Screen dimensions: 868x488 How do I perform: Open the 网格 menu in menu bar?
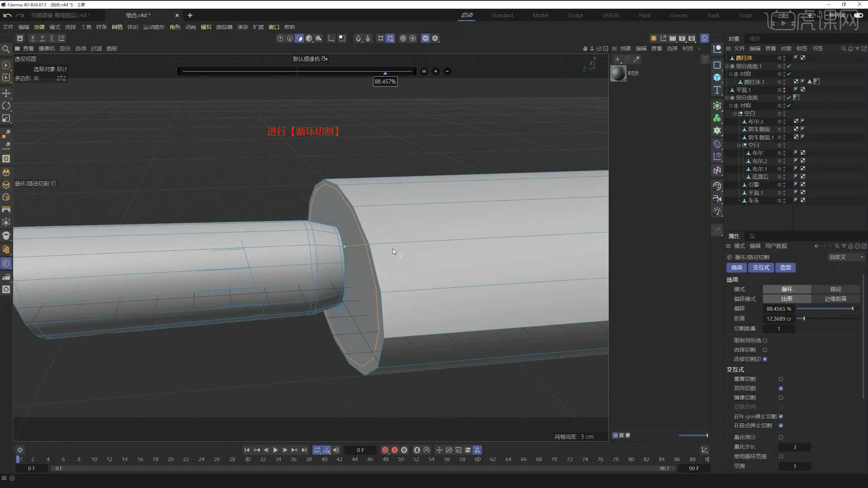(x=117, y=27)
